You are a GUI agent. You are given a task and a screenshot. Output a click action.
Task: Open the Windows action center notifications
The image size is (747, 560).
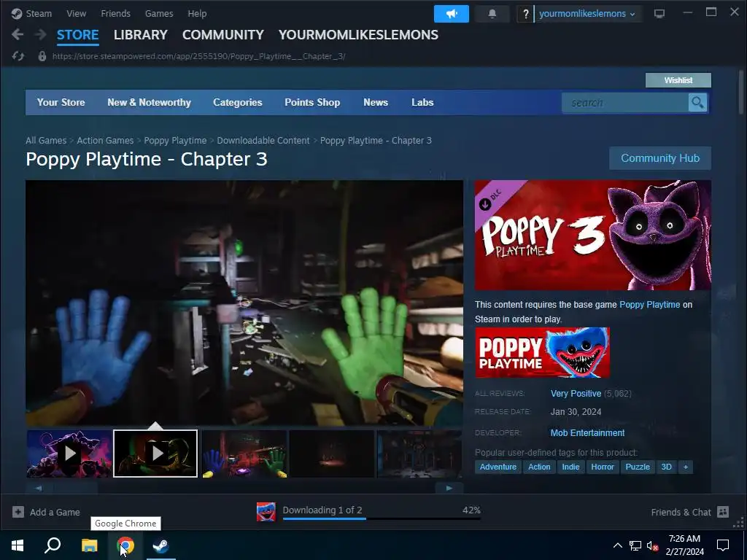click(x=723, y=545)
